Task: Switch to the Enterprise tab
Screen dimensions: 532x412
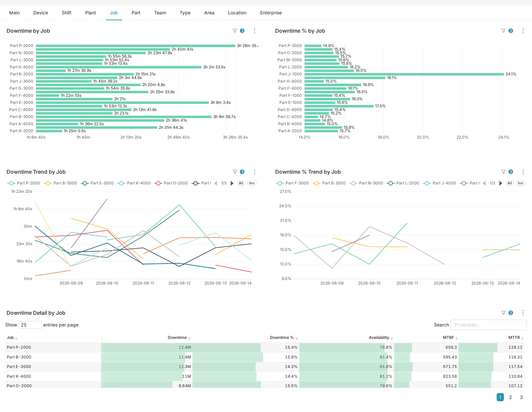Action: click(x=271, y=13)
